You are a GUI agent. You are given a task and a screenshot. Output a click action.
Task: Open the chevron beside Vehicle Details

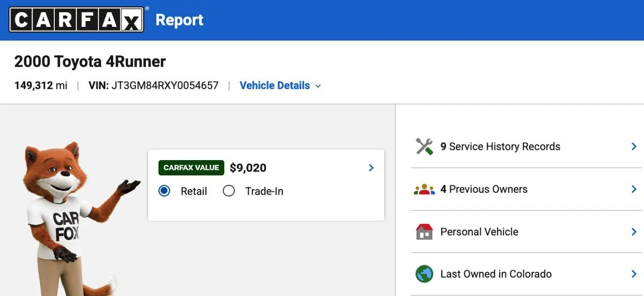point(318,86)
